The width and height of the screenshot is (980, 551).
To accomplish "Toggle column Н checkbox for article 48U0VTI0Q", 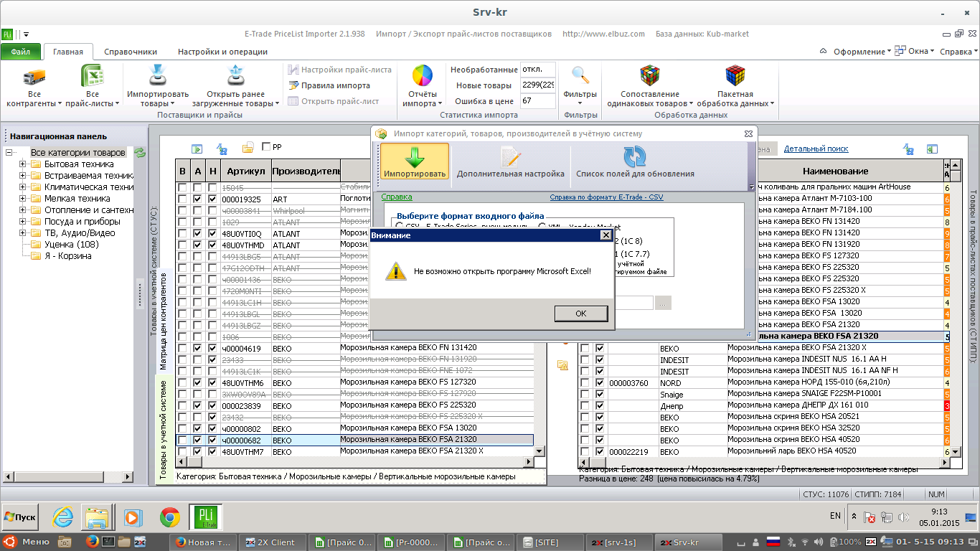I will (x=212, y=233).
